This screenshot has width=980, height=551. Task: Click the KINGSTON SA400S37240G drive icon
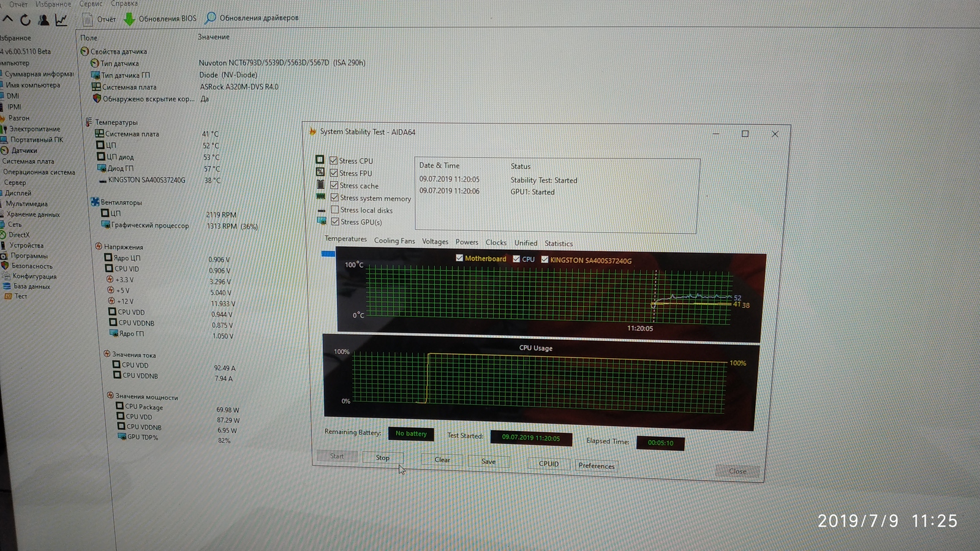[102, 181]
